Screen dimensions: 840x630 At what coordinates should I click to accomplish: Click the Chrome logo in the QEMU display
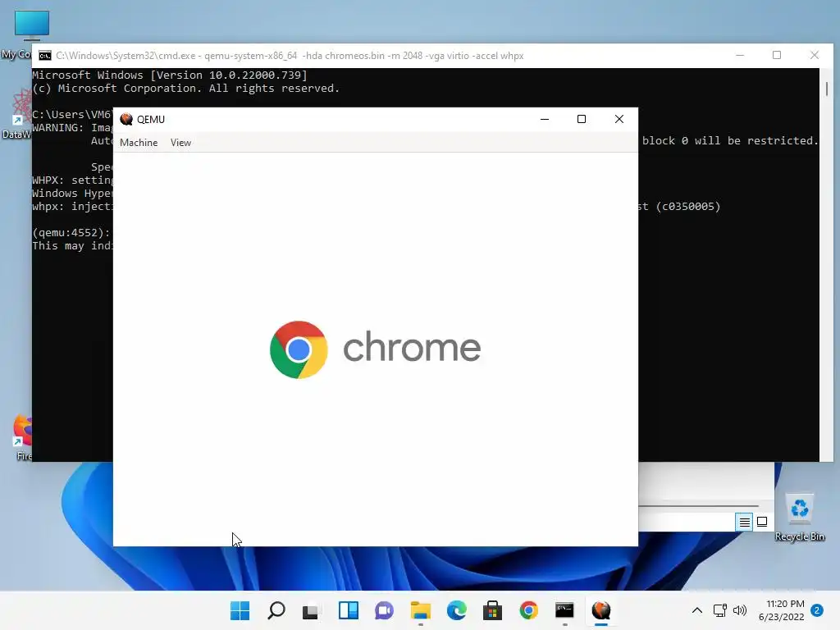299,349
